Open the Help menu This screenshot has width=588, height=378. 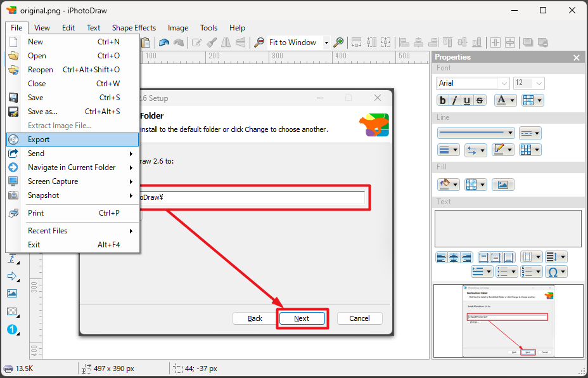237,28
